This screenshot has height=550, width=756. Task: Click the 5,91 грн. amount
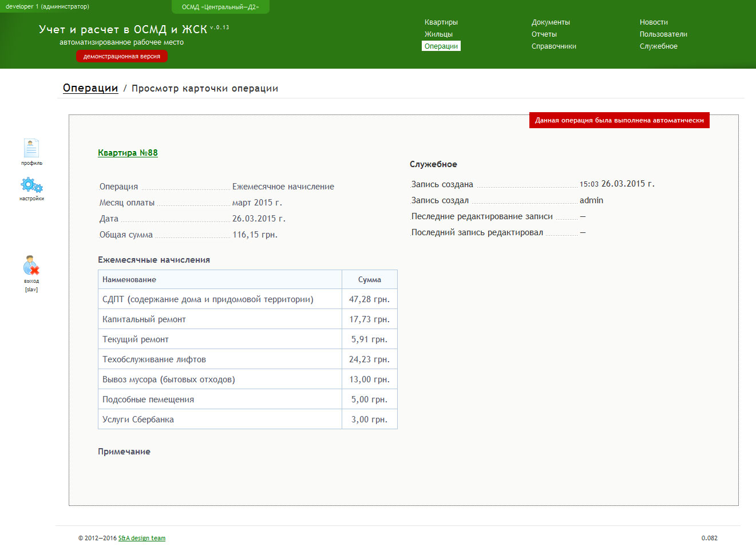click(369, 339)
